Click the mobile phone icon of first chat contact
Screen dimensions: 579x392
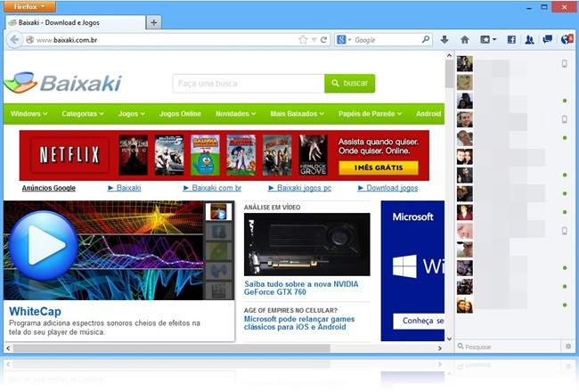[x=565, y=63]
